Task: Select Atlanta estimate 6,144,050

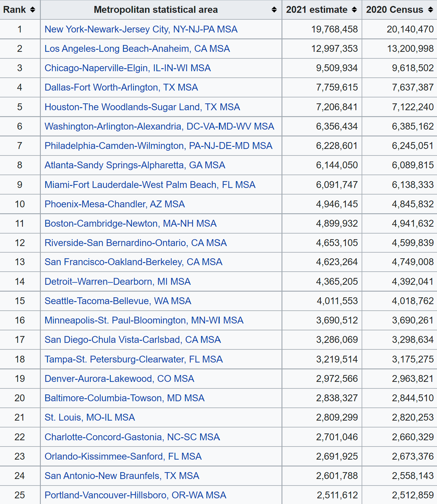Action: (337, 165)
